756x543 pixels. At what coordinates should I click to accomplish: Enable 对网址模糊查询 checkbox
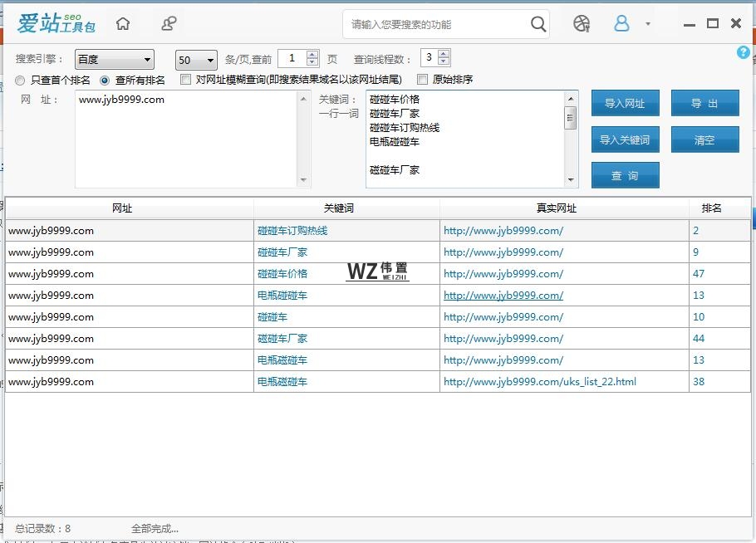coord(186,80)
